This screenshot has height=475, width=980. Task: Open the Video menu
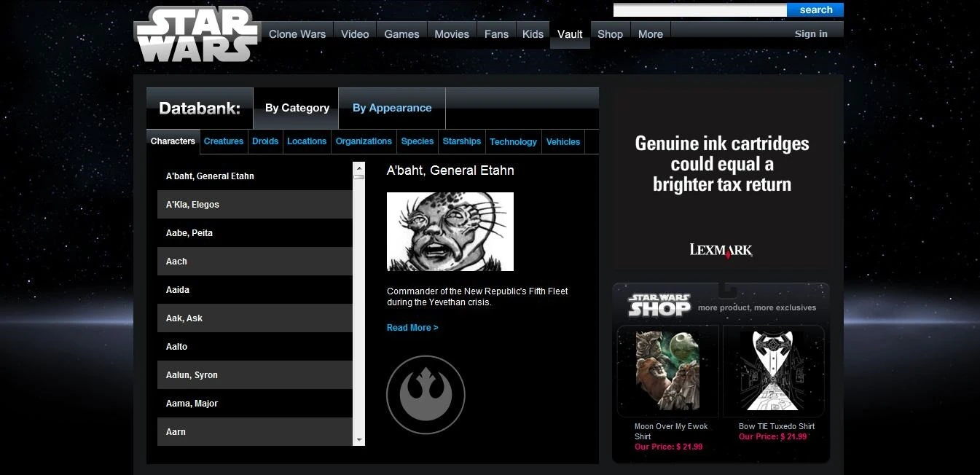355,34
